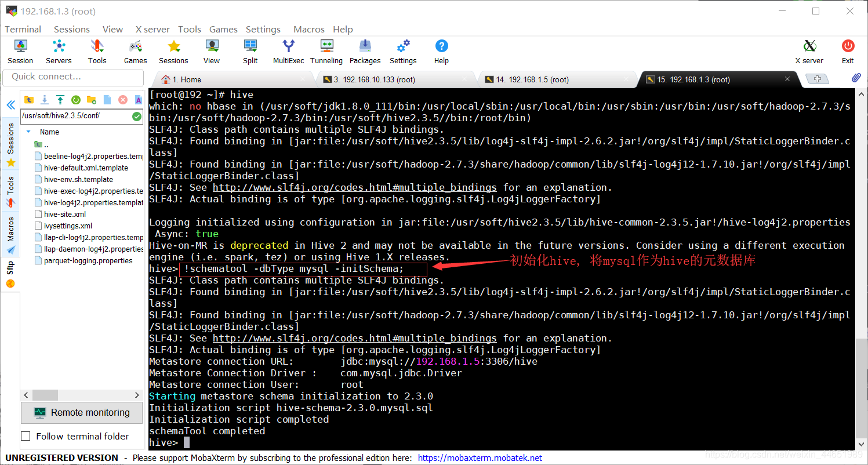Open a new tab with the plus button
Viewport: 868px width, 465px height.
pyautogui.click(x=818, y=79)
